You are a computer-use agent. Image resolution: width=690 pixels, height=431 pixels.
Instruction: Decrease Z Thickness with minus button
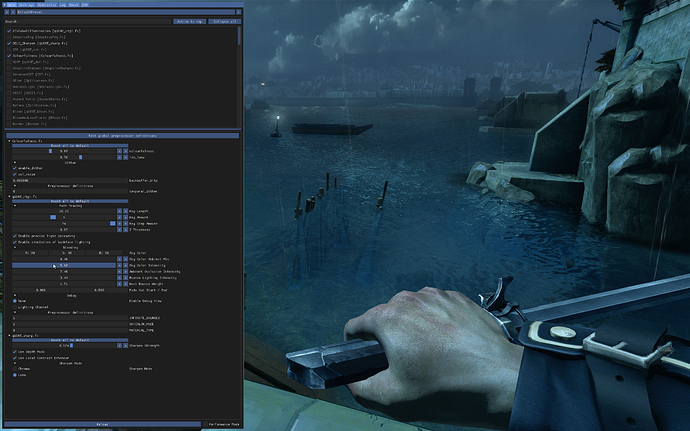point(119,230)
